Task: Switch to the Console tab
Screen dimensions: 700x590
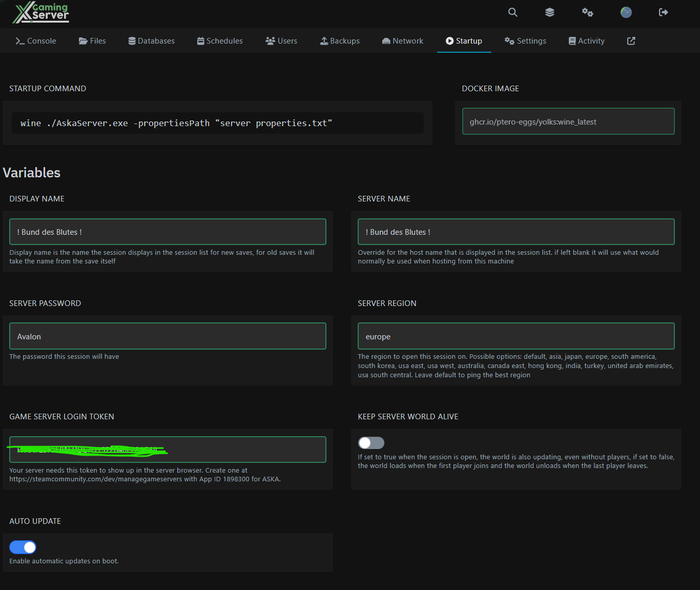Action: click(x=35, y=40)
